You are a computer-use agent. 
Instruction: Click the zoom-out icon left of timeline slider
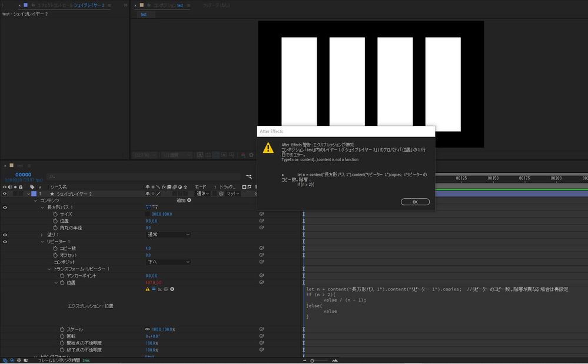[304, 360]
